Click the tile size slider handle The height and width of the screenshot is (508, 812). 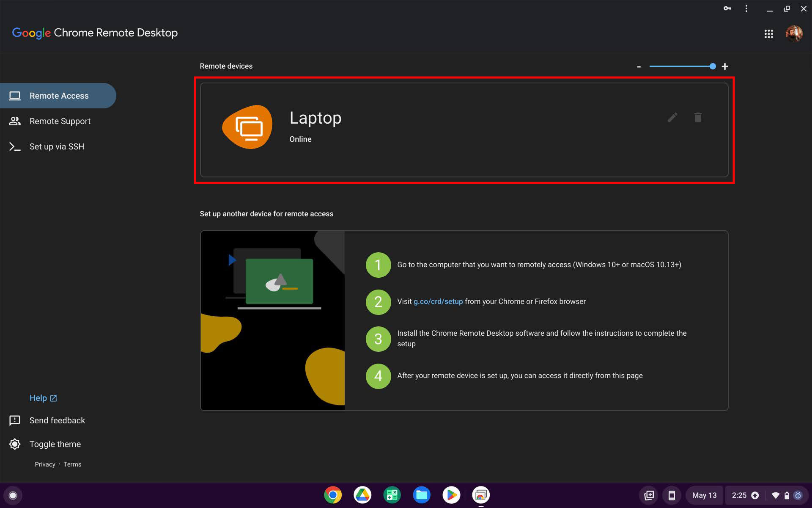tap(713, 66)
